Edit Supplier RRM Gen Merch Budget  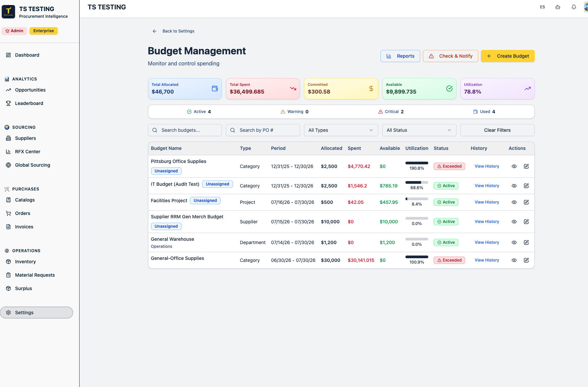point(526,222)
